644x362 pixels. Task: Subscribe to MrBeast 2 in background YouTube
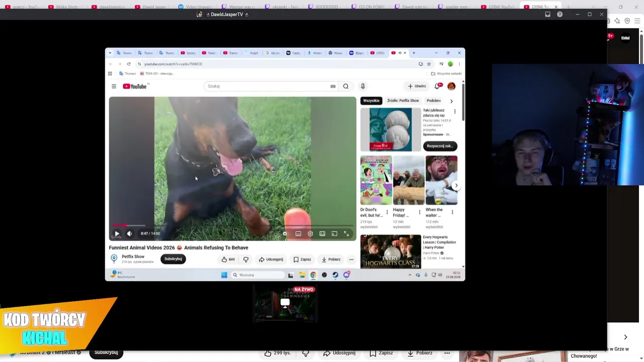(x=106, y=352)
